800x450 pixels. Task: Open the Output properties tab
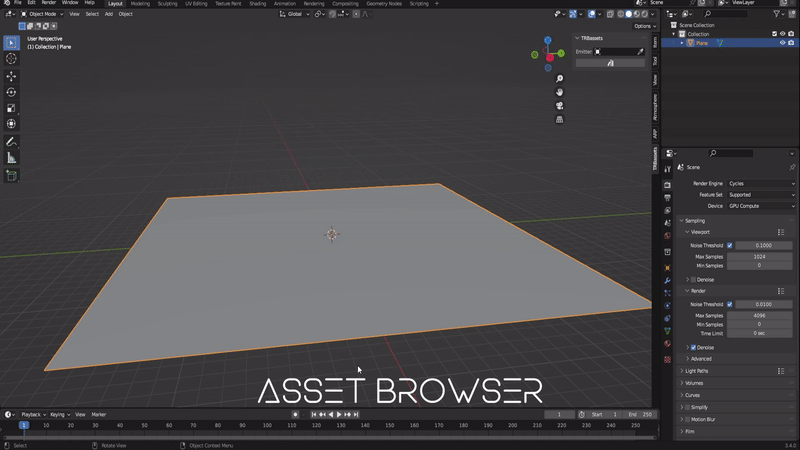coord(667,197)
